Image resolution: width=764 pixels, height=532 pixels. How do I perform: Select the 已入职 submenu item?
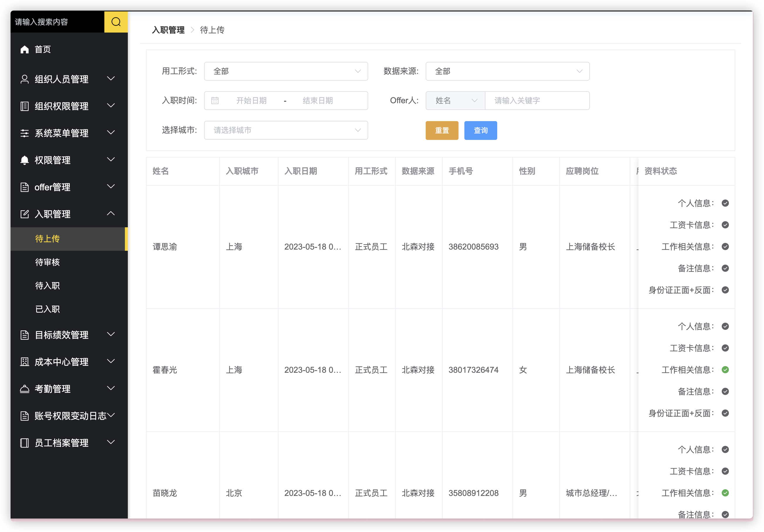click(x=69, y=309)
